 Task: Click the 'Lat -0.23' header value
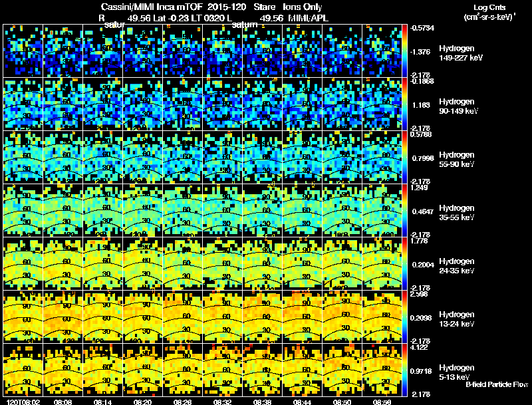point(171,18)
